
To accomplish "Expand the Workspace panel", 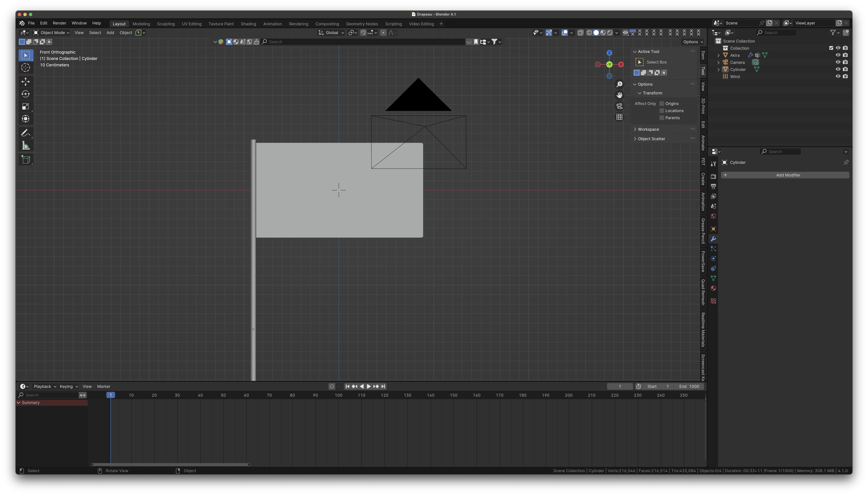I will click(648, 130).
